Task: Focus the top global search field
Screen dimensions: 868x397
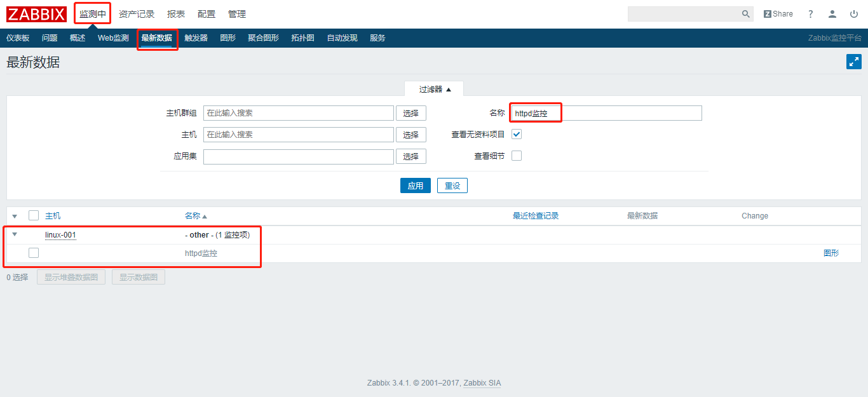Action: coord(684,14)
